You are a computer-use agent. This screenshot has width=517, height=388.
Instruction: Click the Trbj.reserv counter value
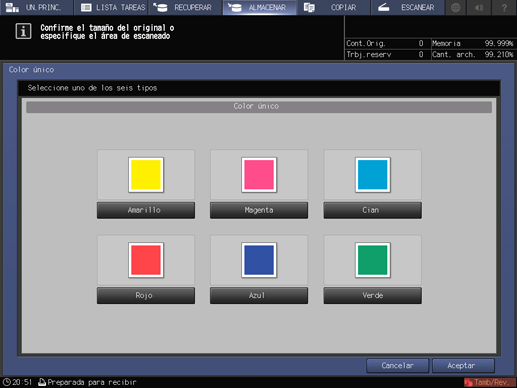point(421,54)
